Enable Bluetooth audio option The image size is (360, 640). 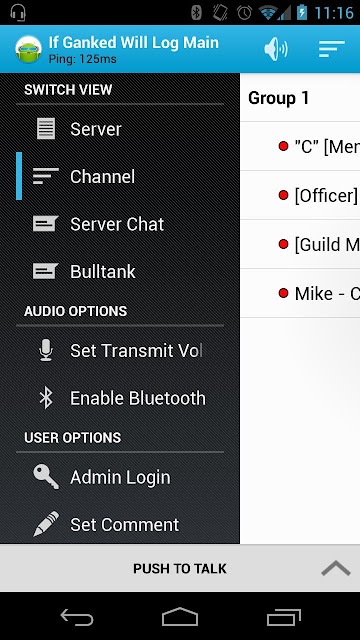tap(120, 398)
